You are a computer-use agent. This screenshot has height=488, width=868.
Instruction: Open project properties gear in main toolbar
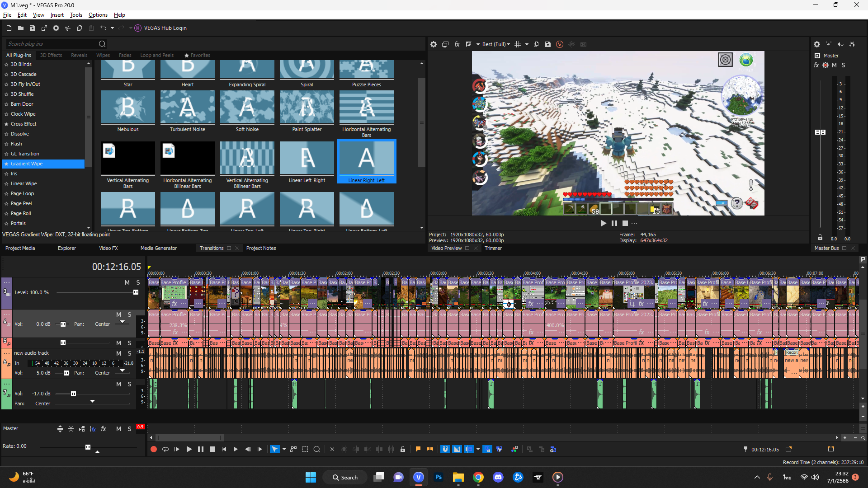(56, 28)
